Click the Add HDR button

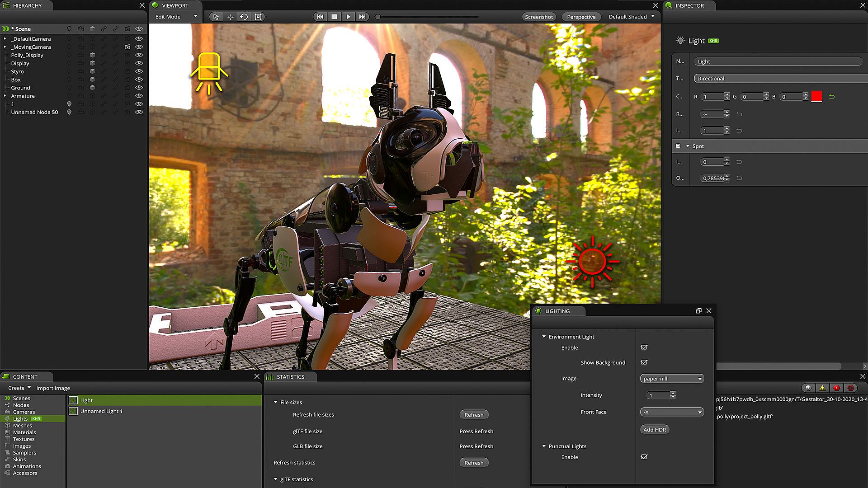[x=654, y=430]
